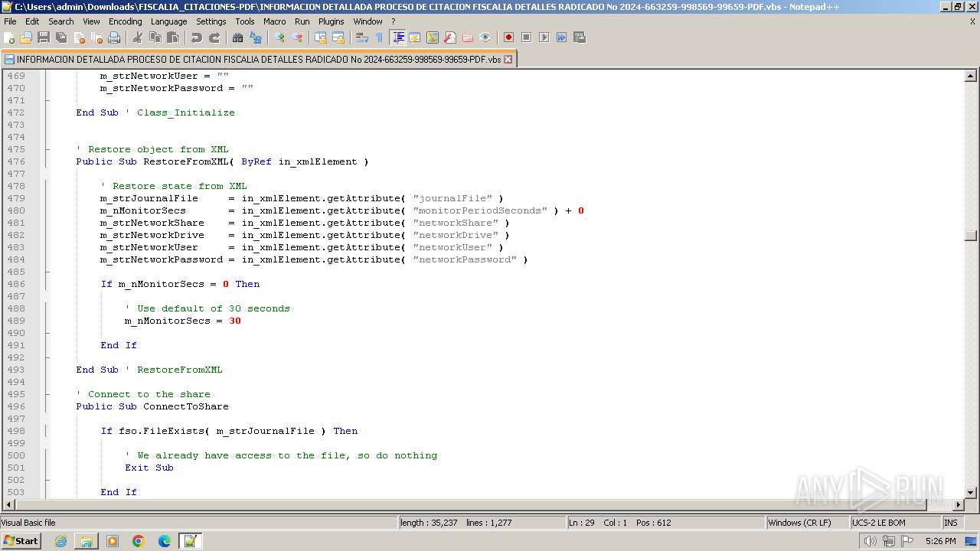Open the Windows Start menu
The height and width of the screenshot is (551, 980).
pyautogui.click(x=21, y=540)
